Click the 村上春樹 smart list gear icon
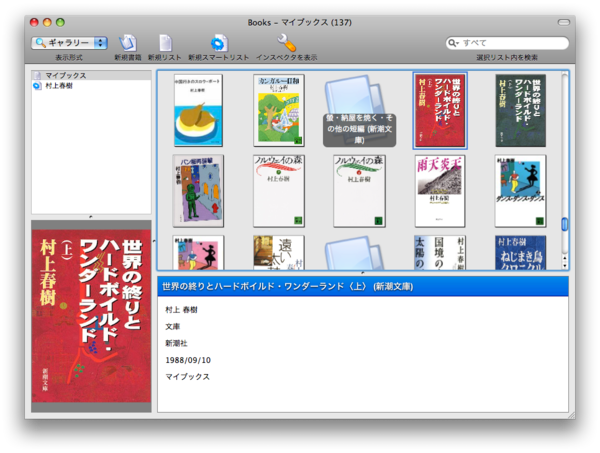Image resolution: width=600 pixels, height=453 pixels. coord(37,86)
